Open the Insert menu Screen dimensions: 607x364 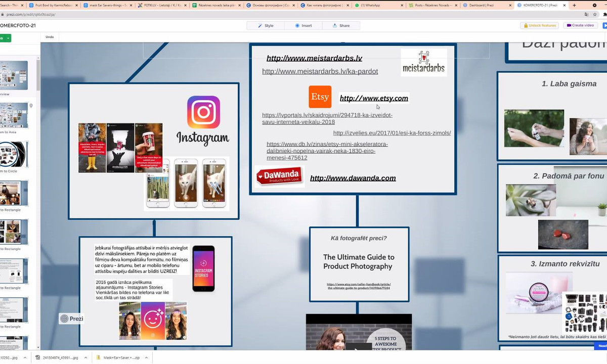click(x=303, y=25)
